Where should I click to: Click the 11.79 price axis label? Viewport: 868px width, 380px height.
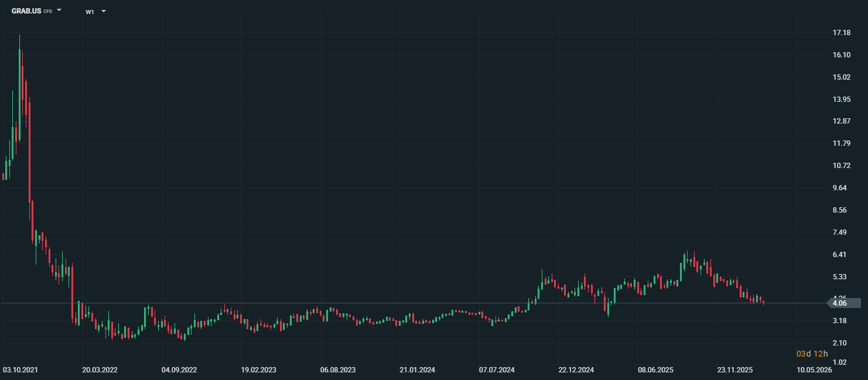pyautogui.click(x=841, y=143)
